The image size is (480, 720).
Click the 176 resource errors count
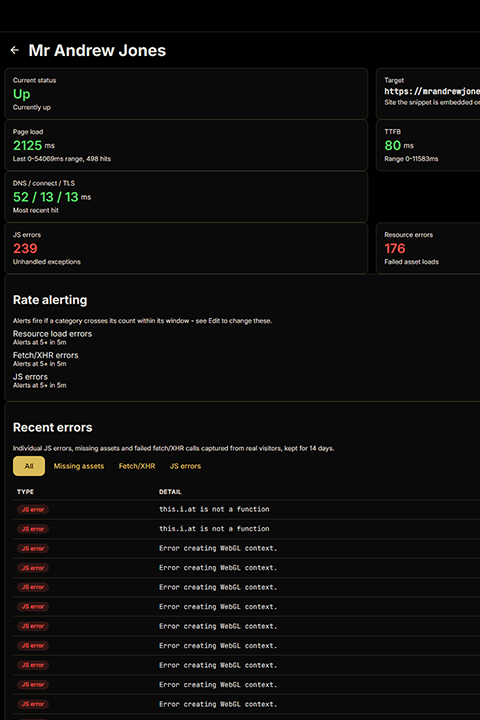pos(395,248)
